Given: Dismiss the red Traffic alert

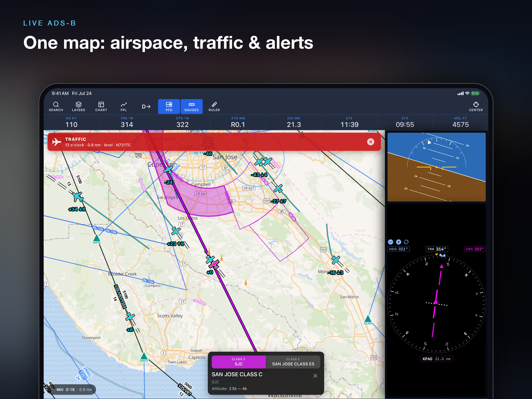Looking at the screenshot, I should (x=371, y=142).
